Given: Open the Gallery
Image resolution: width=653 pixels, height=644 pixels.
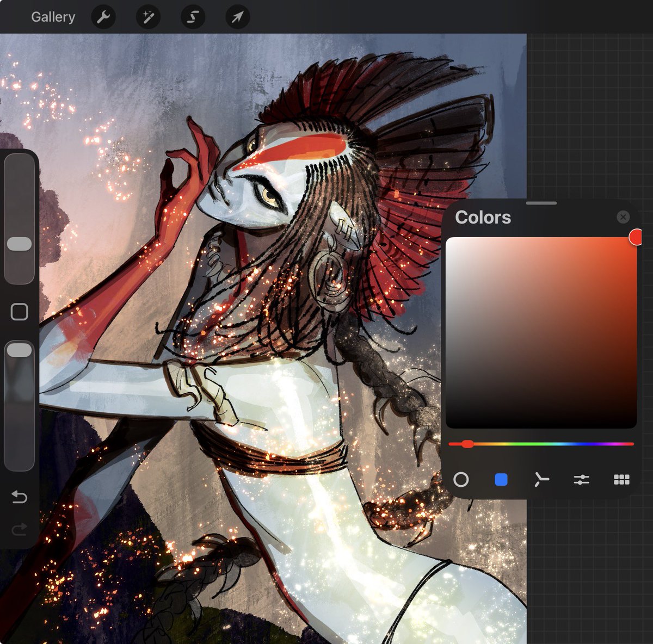Looking at the screenshot, I should 53,17.
